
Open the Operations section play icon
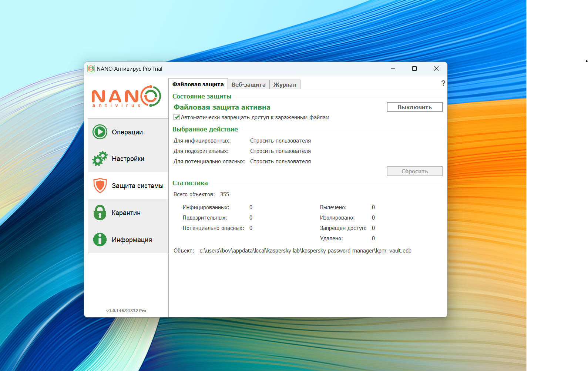tap(100, 132)
